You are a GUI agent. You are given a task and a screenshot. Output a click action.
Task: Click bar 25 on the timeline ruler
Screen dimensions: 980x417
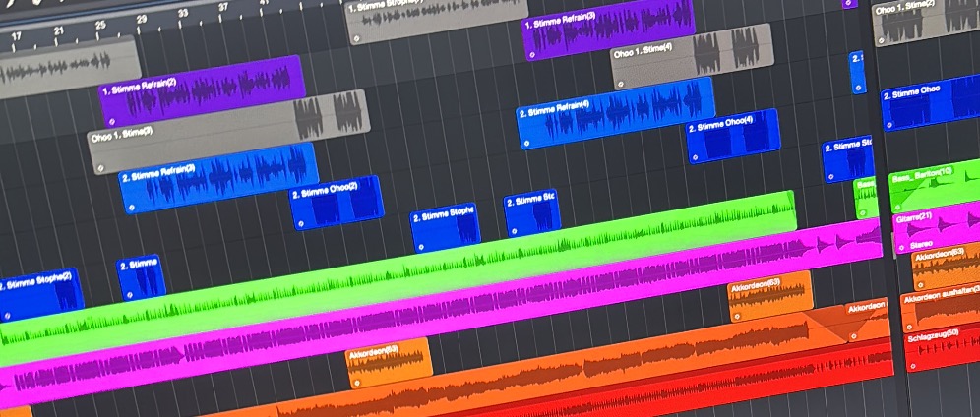click(x=100, y=25)
